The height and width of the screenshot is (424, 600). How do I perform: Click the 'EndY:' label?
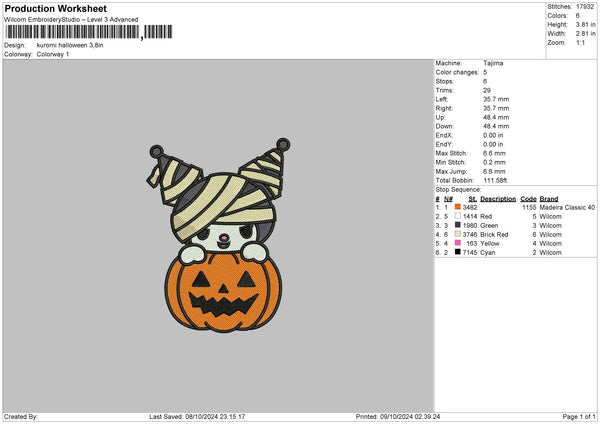[x=444, y=144]
